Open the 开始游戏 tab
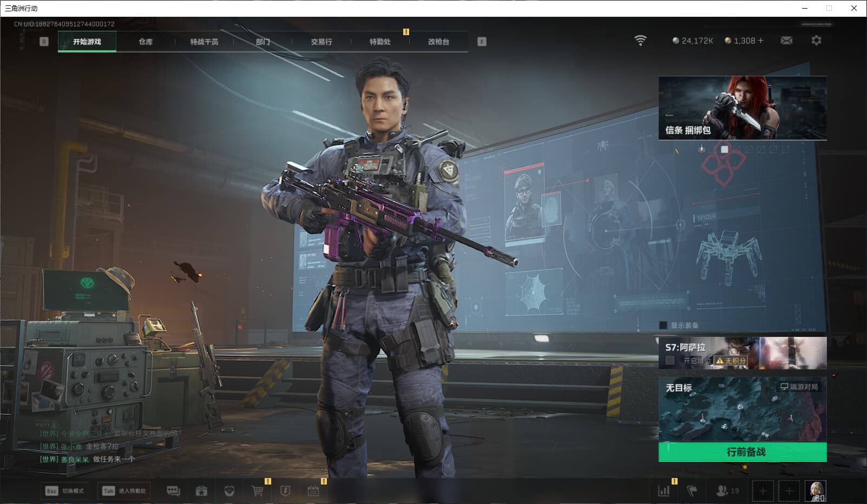This screenshot has height=504, width=867. click(x=87, y=42)
